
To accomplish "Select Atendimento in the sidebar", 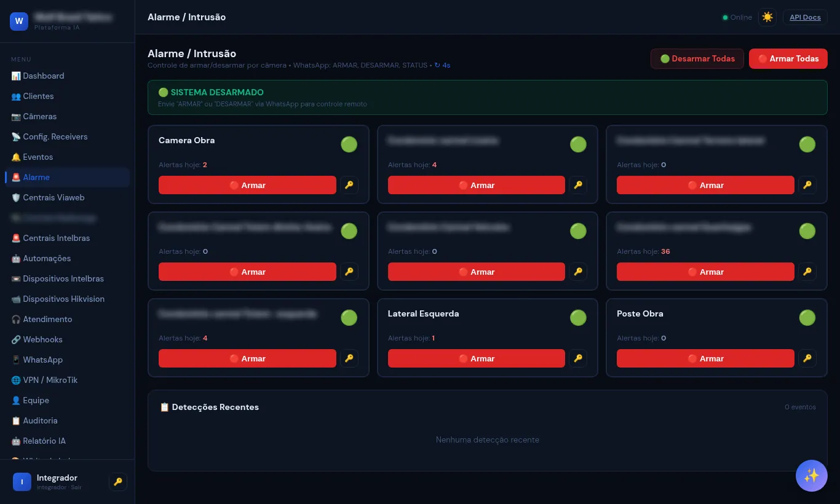I will 67,319.
